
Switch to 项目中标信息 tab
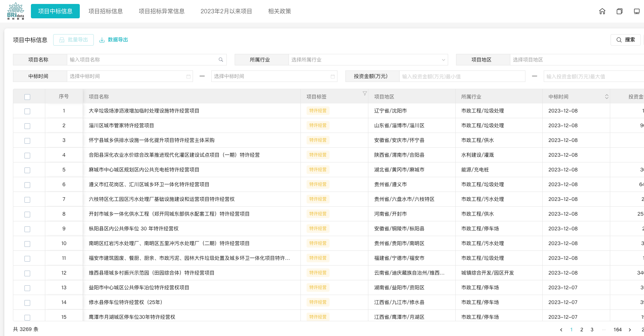(55, 11)
